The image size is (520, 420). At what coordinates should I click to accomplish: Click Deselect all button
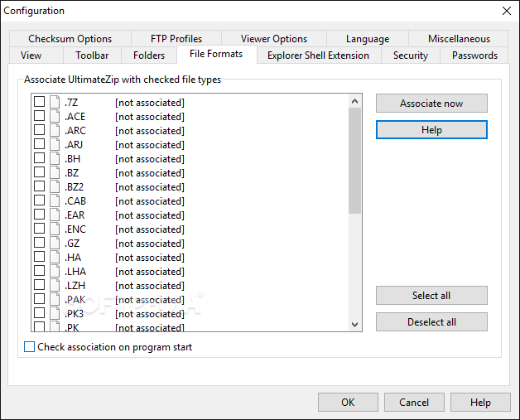[431, 321]
